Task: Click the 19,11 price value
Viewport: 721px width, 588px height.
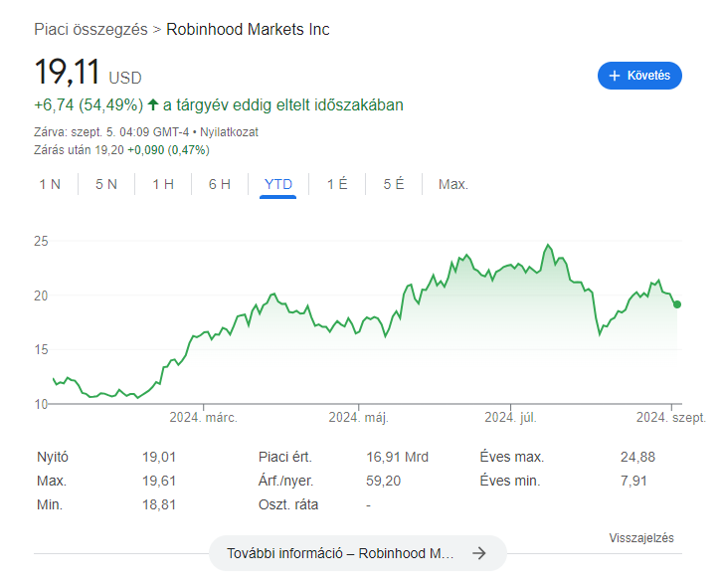Action: [x=68, y=72]
